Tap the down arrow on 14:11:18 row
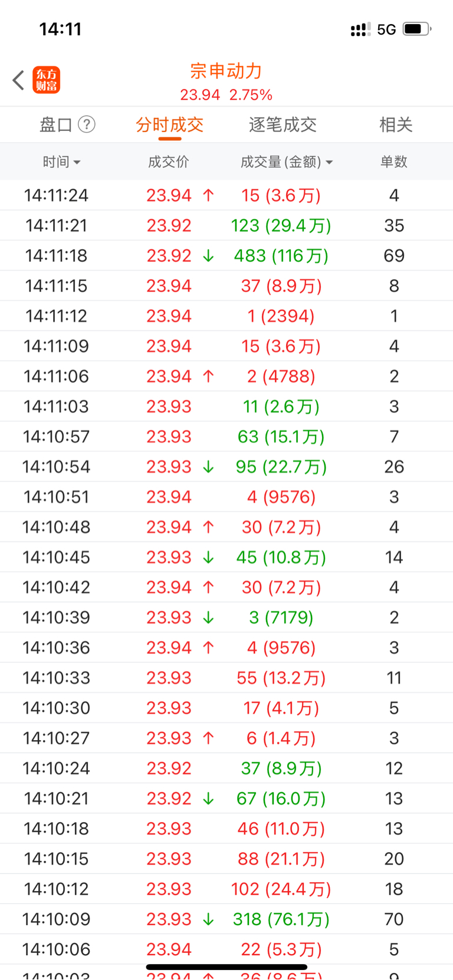Viewport: 453px width, 980px height. click(x=208, y=256)
